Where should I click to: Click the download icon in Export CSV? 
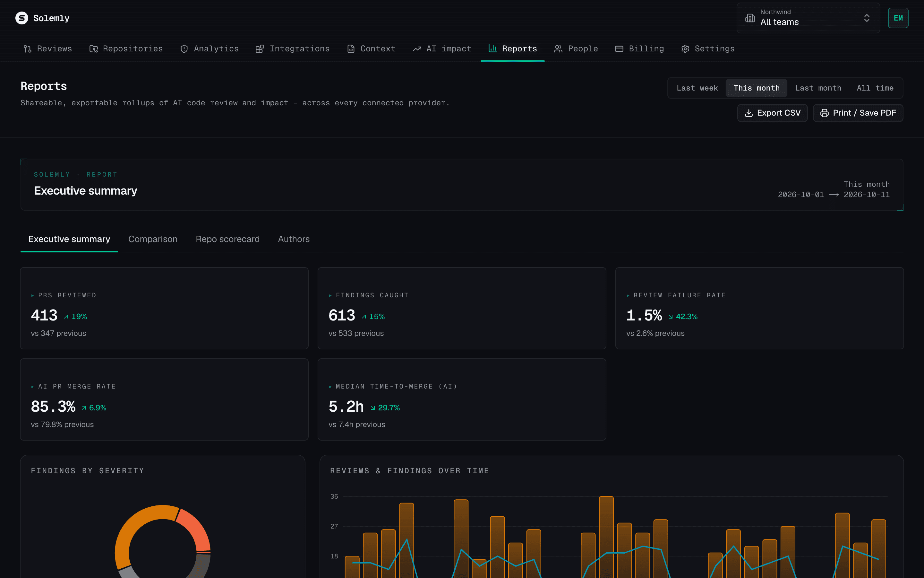click(x=749, y=113)
